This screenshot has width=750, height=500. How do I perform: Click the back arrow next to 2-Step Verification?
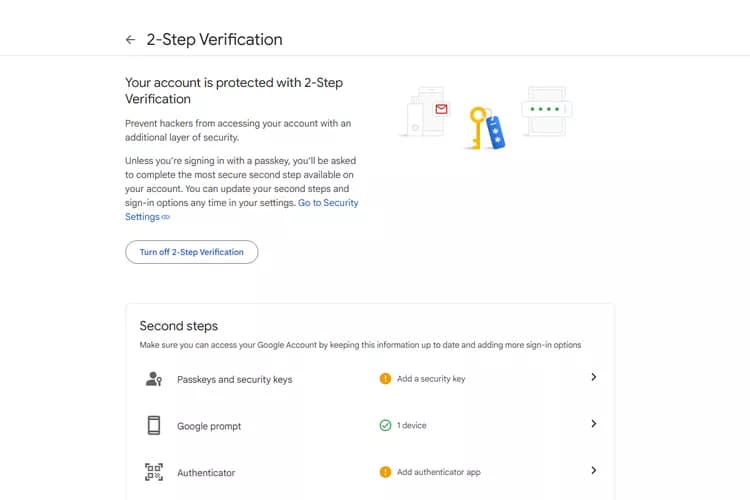pos(130,40)
